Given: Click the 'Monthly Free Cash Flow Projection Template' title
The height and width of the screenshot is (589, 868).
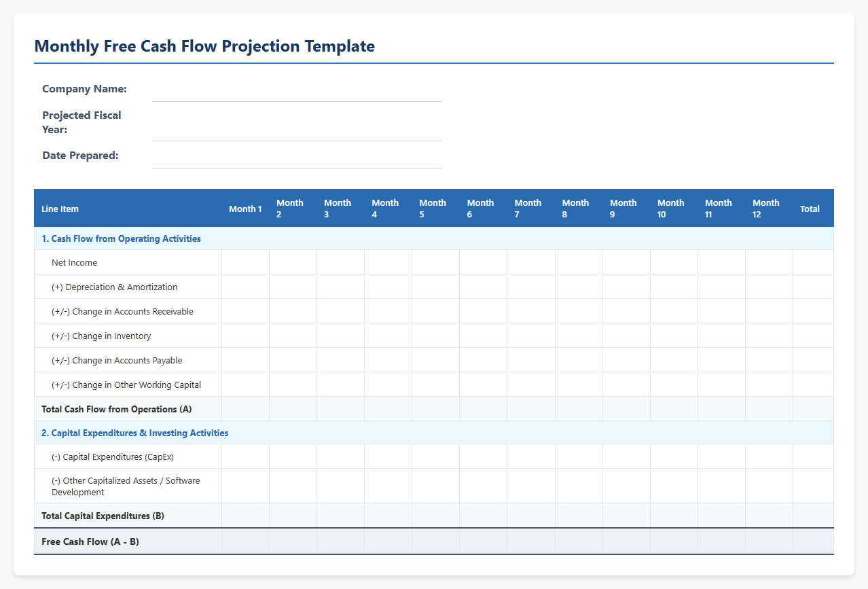Looking at the screenshot, I should pyautogui.click(x=204, y=46).
